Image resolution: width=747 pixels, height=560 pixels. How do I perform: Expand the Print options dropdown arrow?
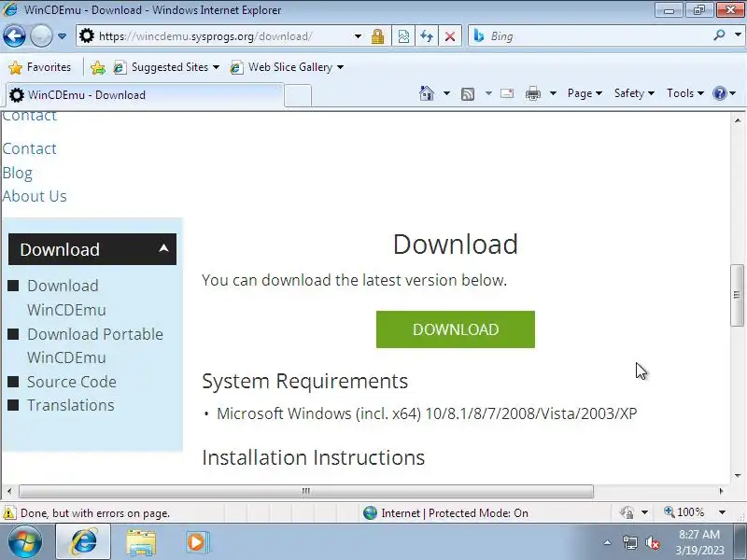click(553, 93)
